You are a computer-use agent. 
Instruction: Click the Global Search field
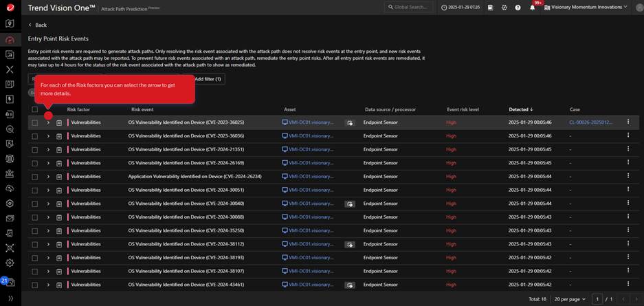point(409,7)
